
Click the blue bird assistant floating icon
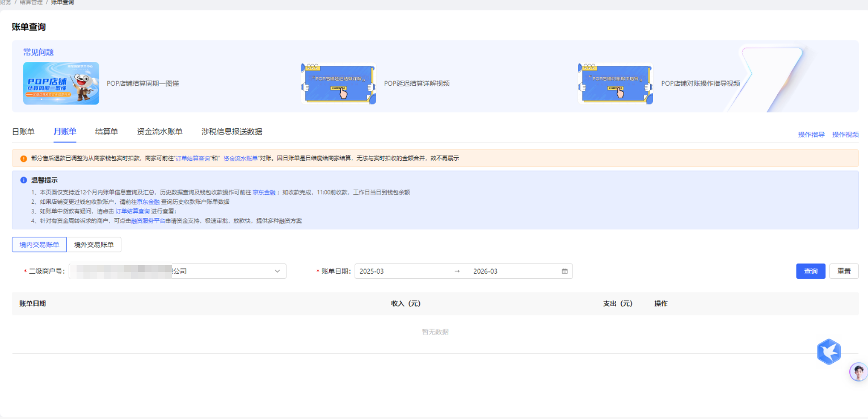pyautogui.click(x=828, y=351)
